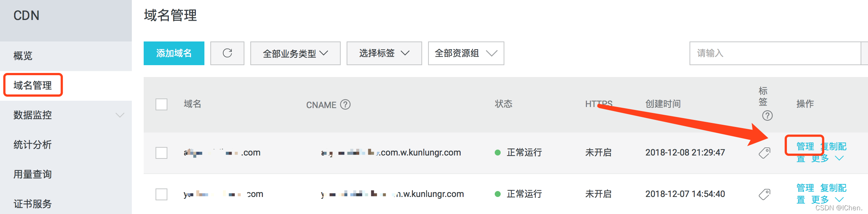868x214 pixels.
Task: Expand the 全部资源组 dropdown
Action: pos(465,53)
